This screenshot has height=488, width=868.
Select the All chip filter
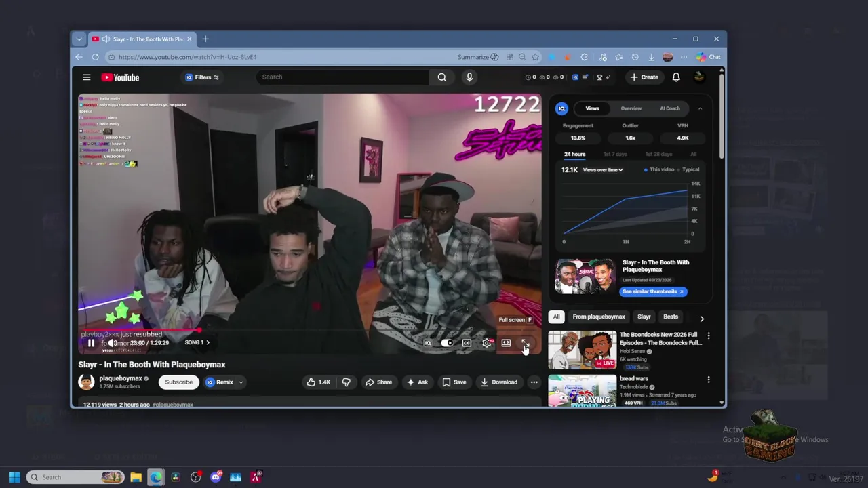(556, 317)
